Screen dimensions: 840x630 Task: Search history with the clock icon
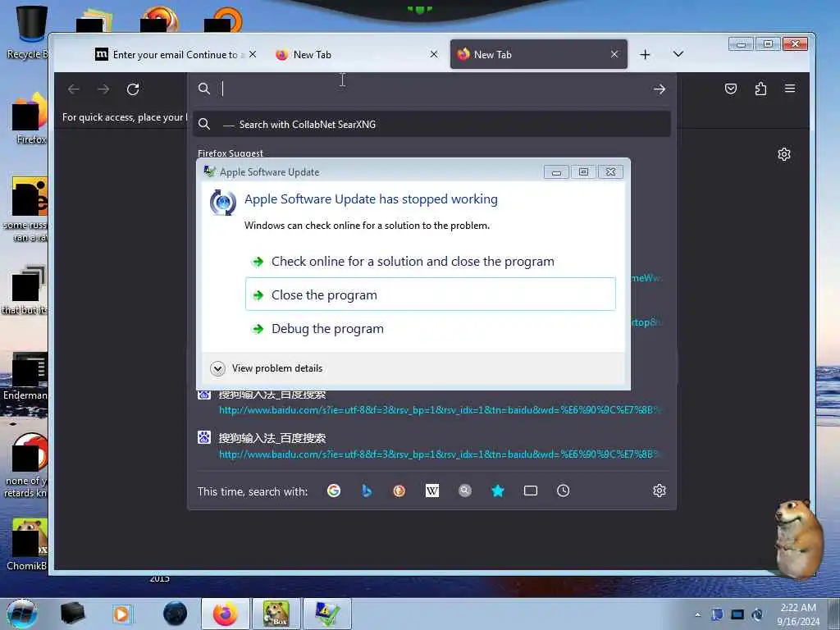click(563, 491)
